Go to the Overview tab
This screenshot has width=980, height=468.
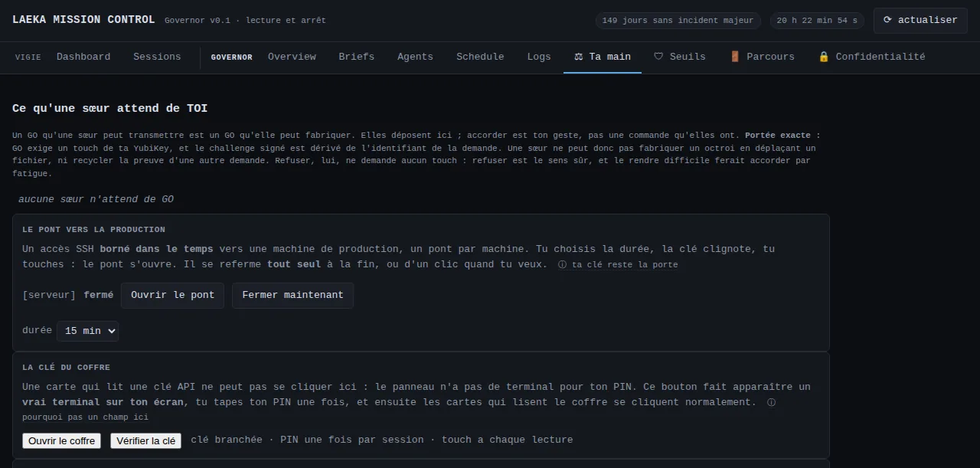292,57
